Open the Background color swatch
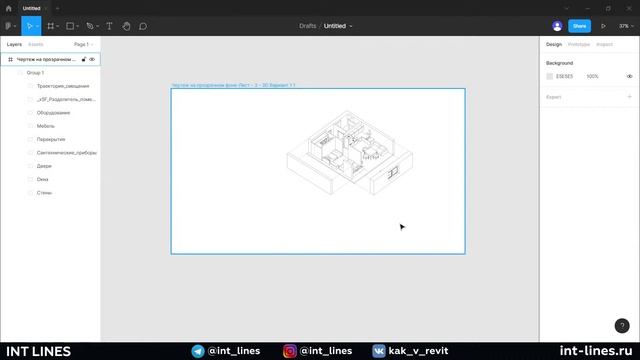 point(549,76)
